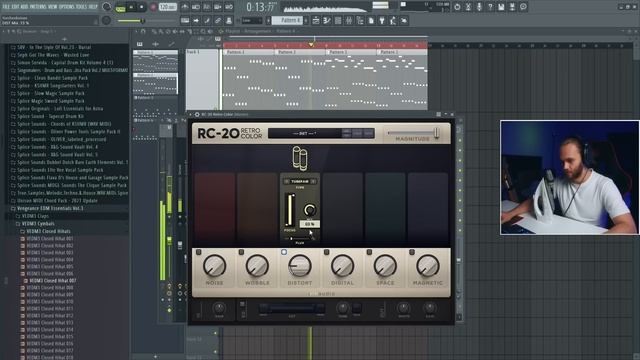
Task: Toggle the auto-scroll arrow icon
Action: tap(196, 20)
